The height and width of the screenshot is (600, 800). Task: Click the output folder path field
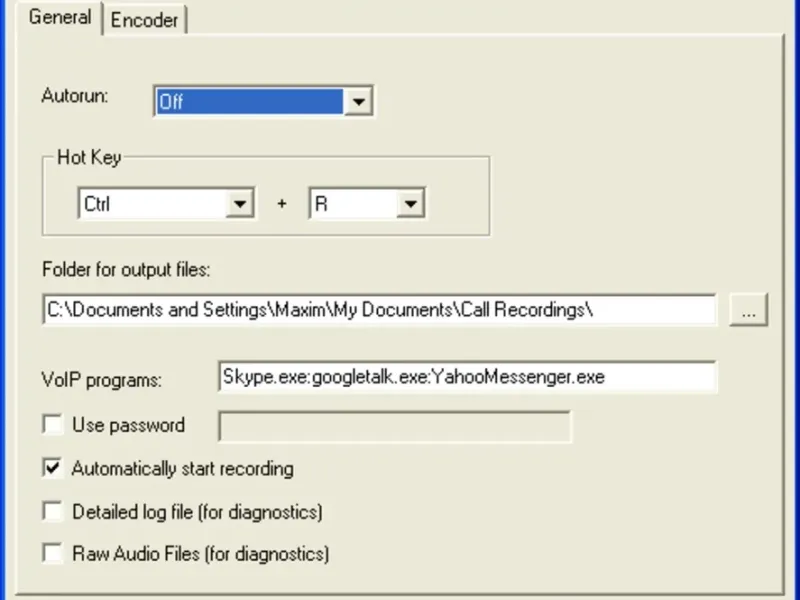point(380,310)
